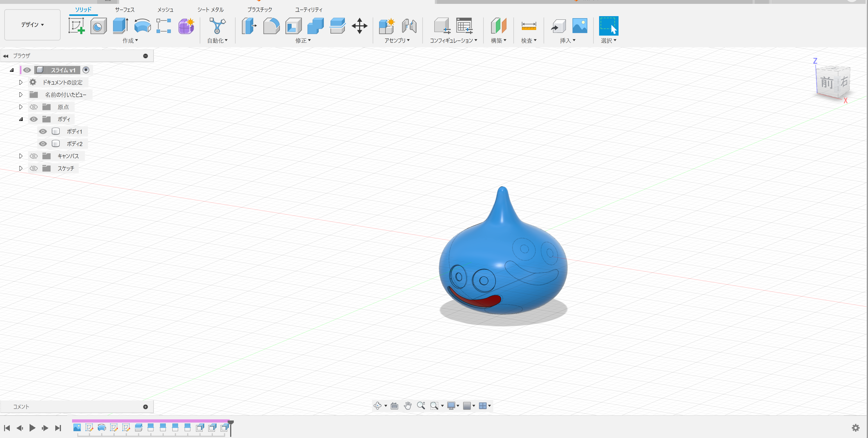Show the hidden スケッチ folder
868x438 pixels.
(x=33, y=169)
